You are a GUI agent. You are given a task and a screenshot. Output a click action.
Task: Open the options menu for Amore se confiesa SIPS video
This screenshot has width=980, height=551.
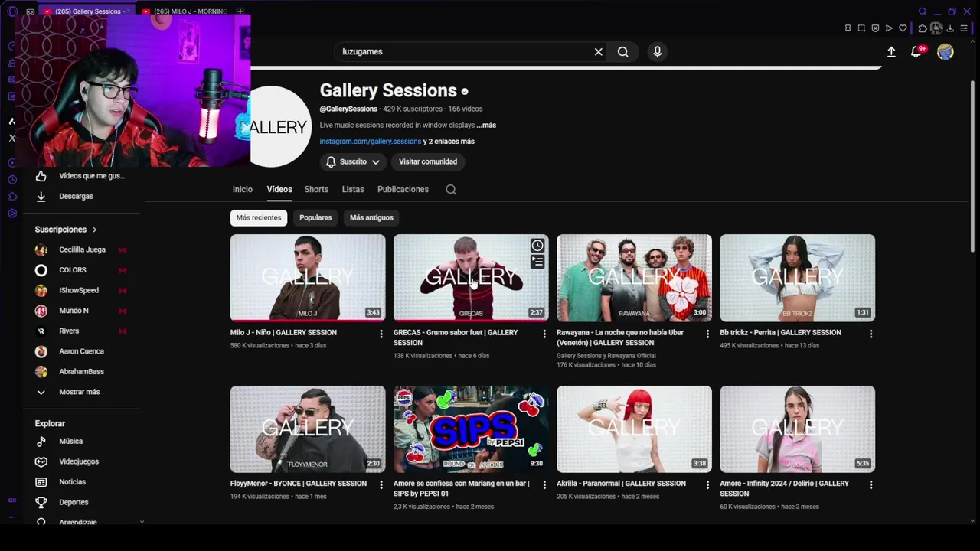click(544, 484)
